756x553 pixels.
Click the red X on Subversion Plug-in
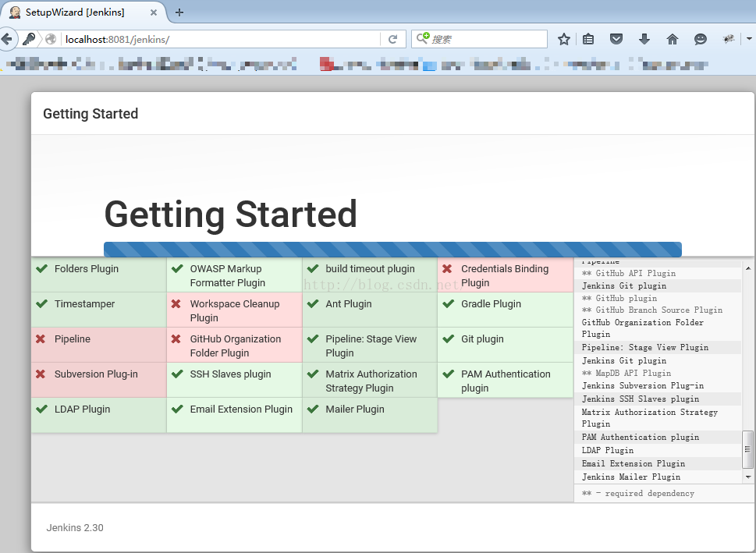coord(41,374)
